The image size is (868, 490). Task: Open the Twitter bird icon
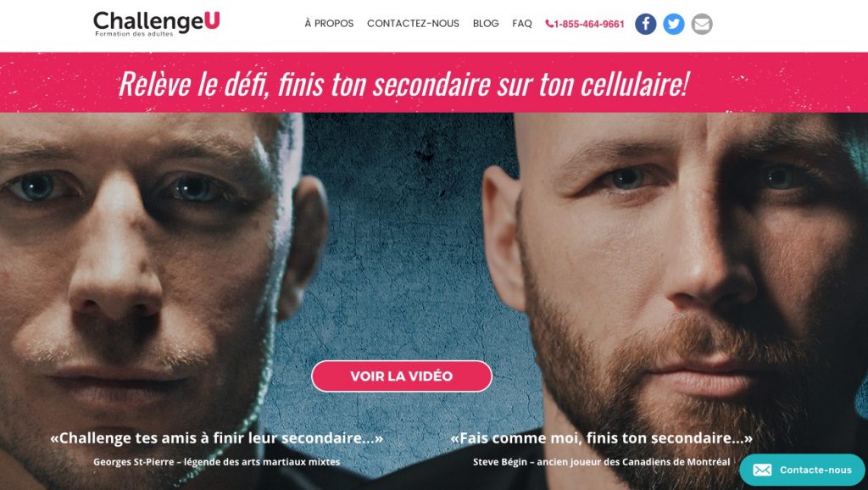coord(674,24)
